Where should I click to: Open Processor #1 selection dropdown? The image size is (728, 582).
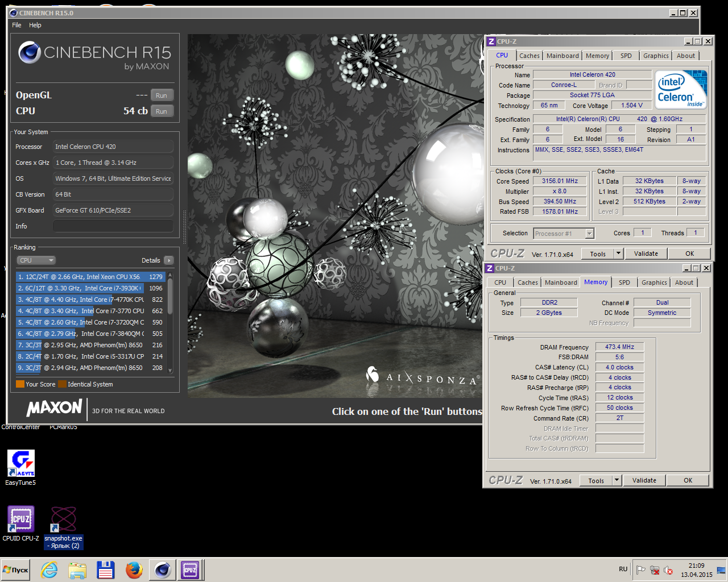pos(564,234)
